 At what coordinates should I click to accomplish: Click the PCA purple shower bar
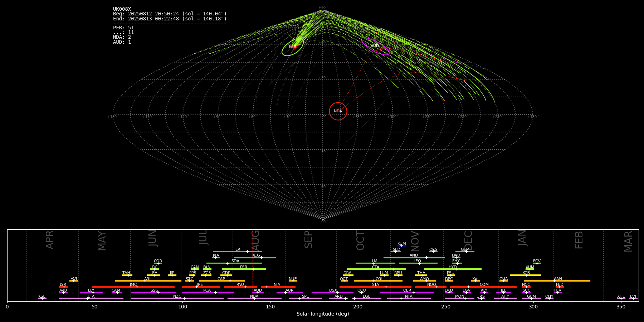coord(208,293)
